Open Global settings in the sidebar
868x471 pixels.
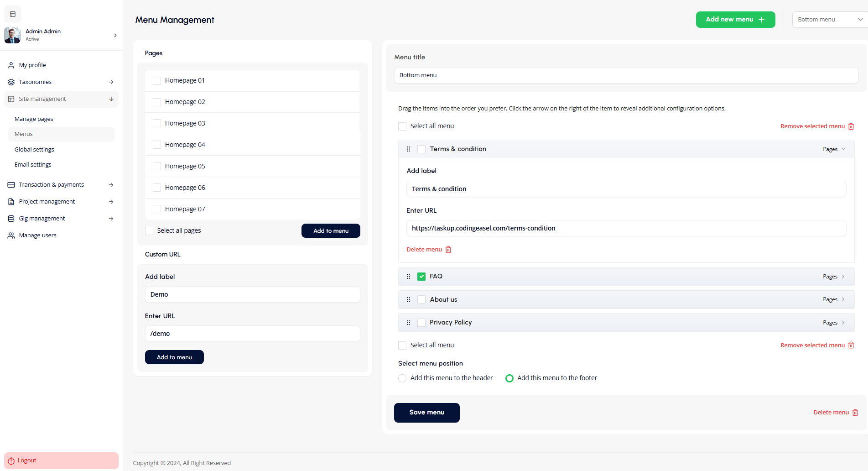tap(34, 150)
